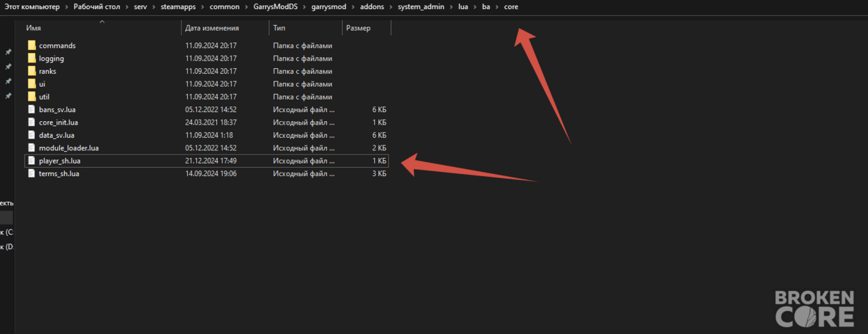The height and width of the screenshot is (334, 868).
Task: Click the 2 КБ size of module_loader.lua
Action: [x=379, y=148]
